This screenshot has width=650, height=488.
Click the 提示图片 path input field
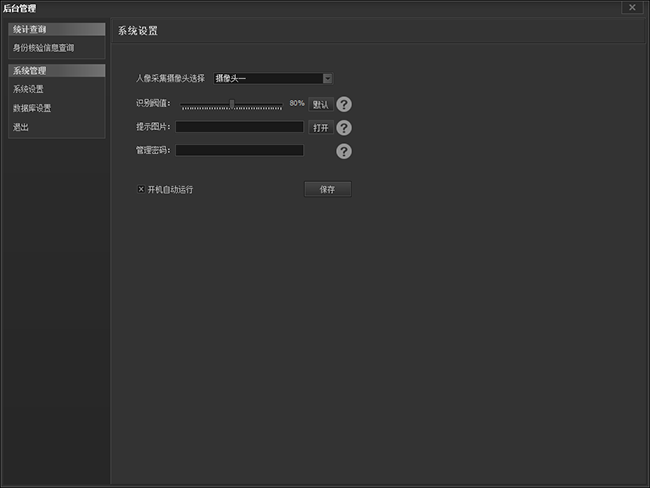(239, 127)
